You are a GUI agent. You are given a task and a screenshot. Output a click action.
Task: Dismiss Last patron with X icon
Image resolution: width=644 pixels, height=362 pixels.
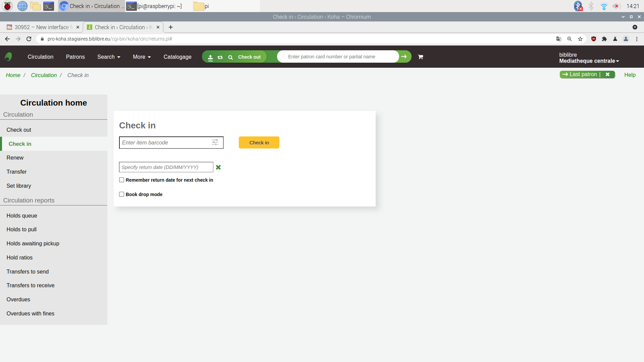[x=607, y=74]
